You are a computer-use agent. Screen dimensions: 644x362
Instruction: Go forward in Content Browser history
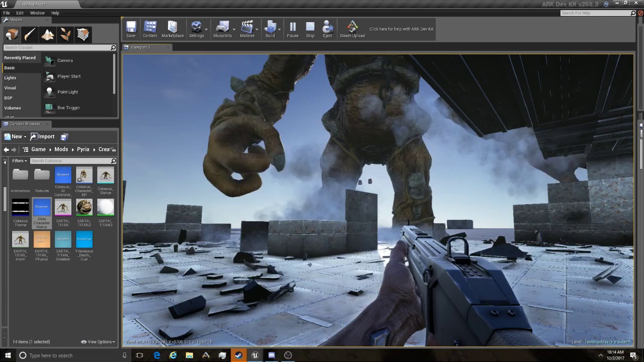(x=14, y=149)
